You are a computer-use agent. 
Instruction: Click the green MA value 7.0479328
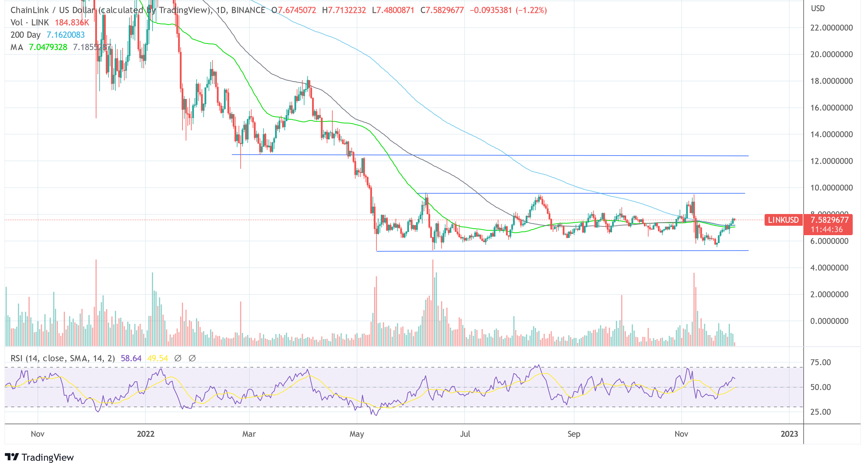48,47
